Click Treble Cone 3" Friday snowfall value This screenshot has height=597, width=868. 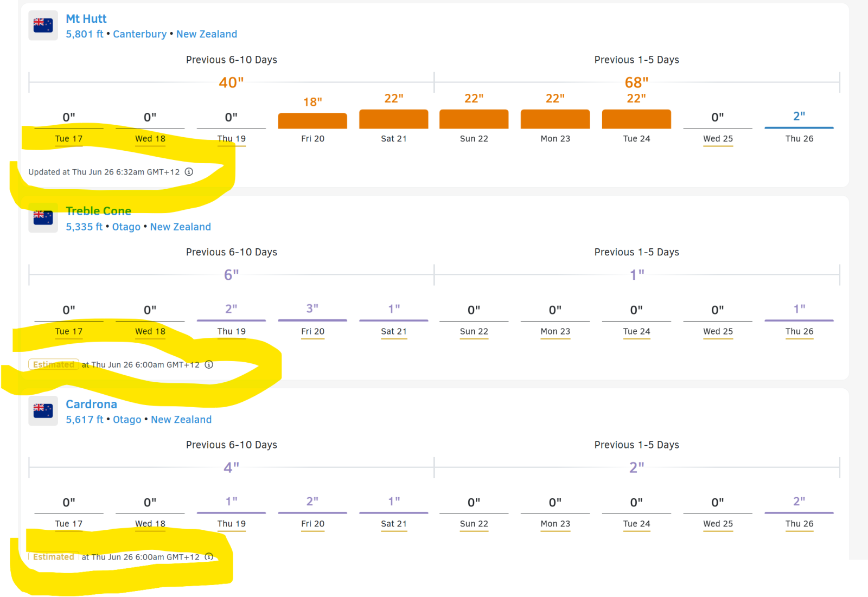point(312,309)
